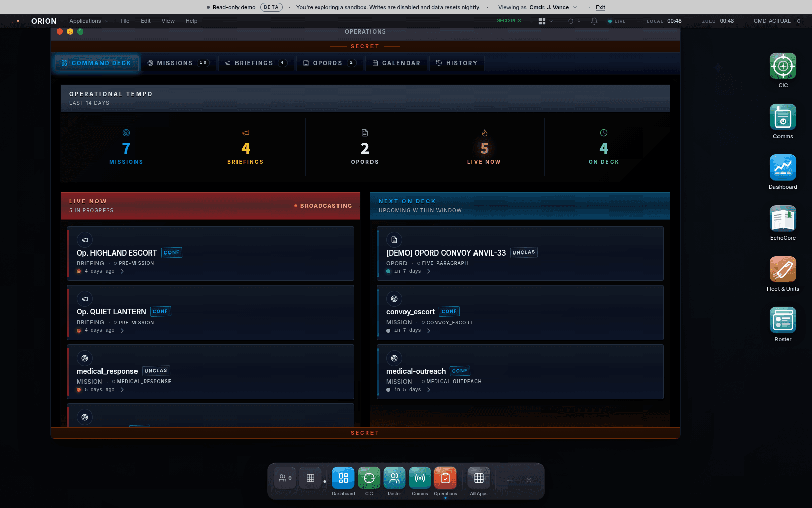
Task: Click the On Deck stat tile
Action: pyautogui.click(x=604, y=147)
